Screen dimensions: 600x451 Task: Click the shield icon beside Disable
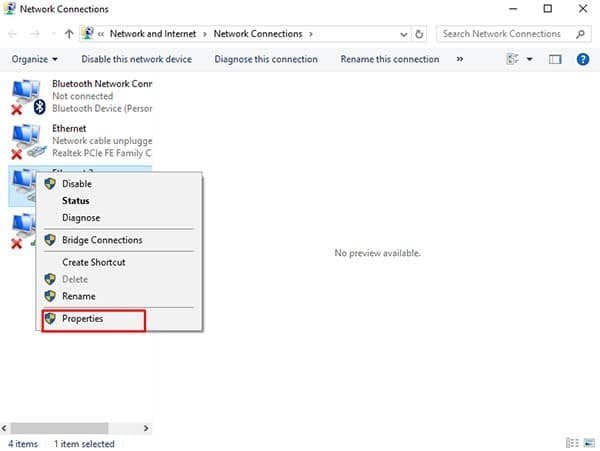tap(50, 184)
